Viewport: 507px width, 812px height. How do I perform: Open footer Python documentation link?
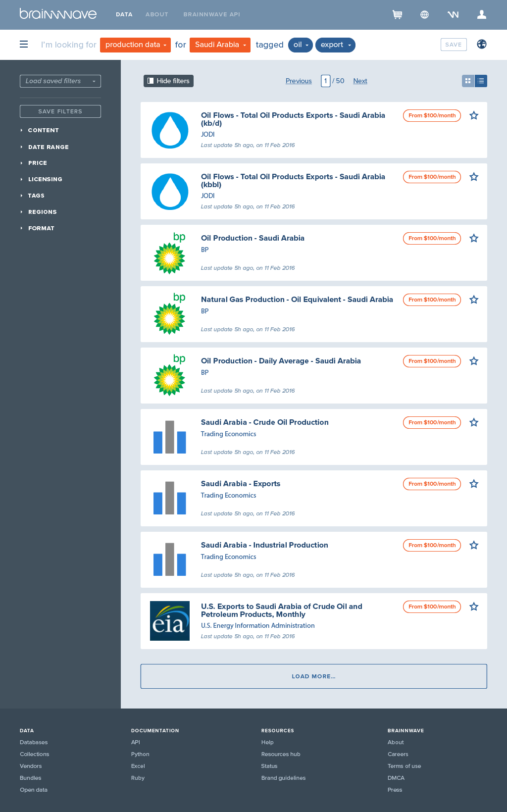click(x=140, y=754)
